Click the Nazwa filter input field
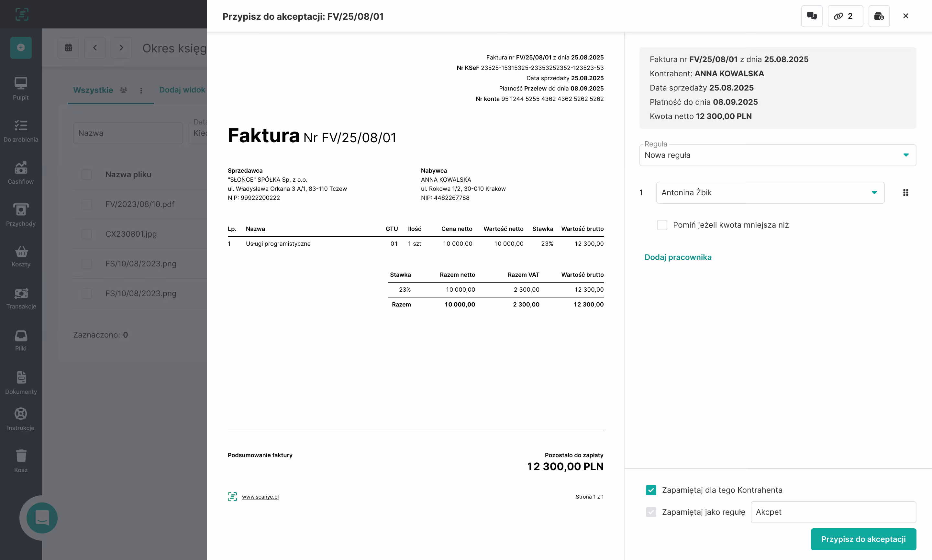 tap(128, 133)
